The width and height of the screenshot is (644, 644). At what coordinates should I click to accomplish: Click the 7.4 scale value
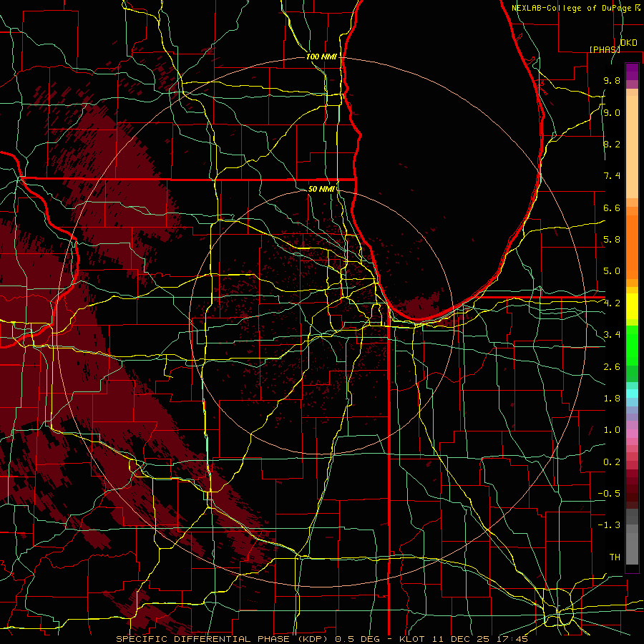point(612,176)
